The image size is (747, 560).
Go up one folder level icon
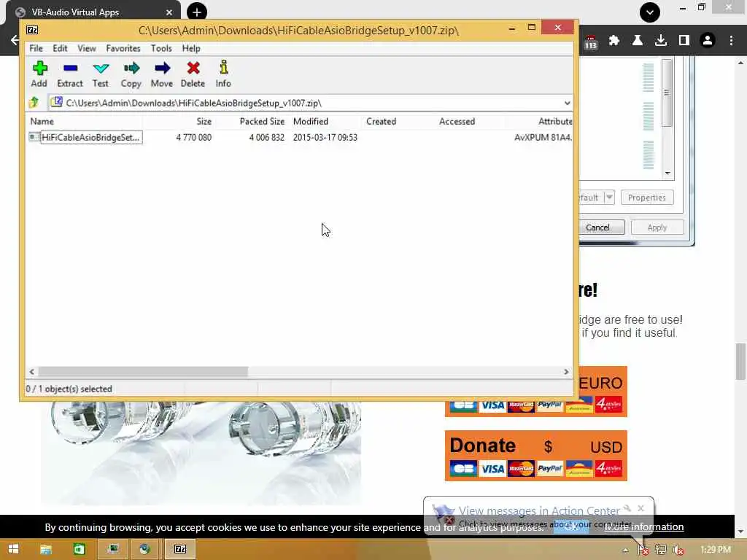tap(34, 102)
